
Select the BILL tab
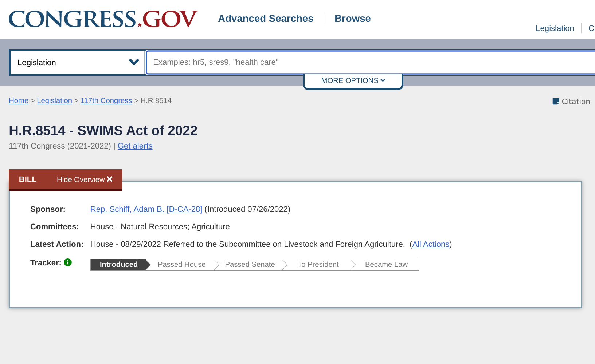28,179
